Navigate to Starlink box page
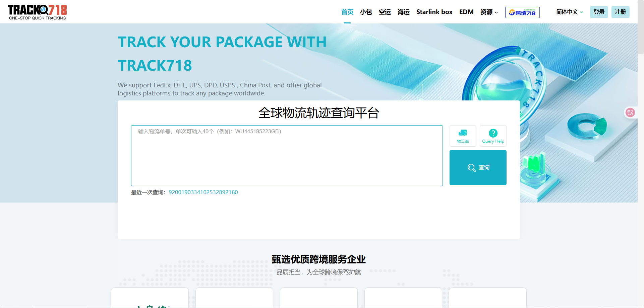This screenshot has width=644, height=308. (x=434, y=12)
